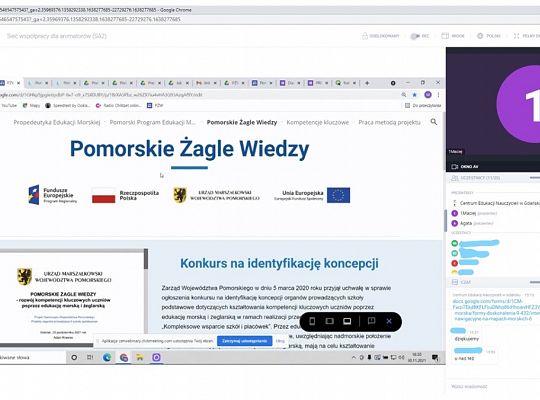540x400 pixels.
Task: Click the Windows search box on the taskbar
Action: [33, 357]
